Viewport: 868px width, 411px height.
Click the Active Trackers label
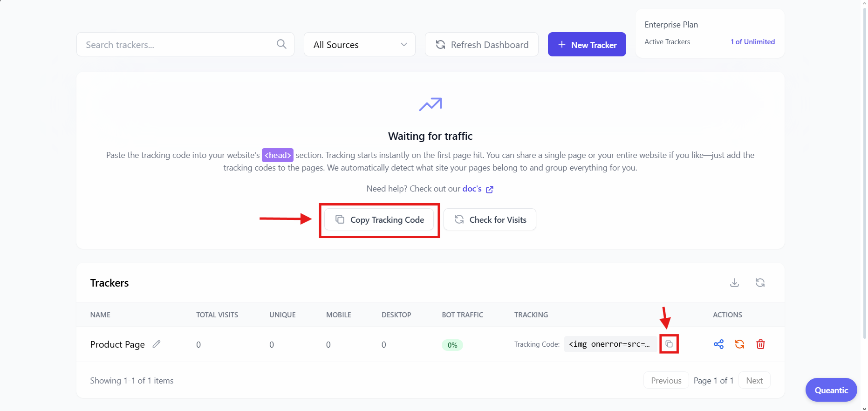(667, 42)
